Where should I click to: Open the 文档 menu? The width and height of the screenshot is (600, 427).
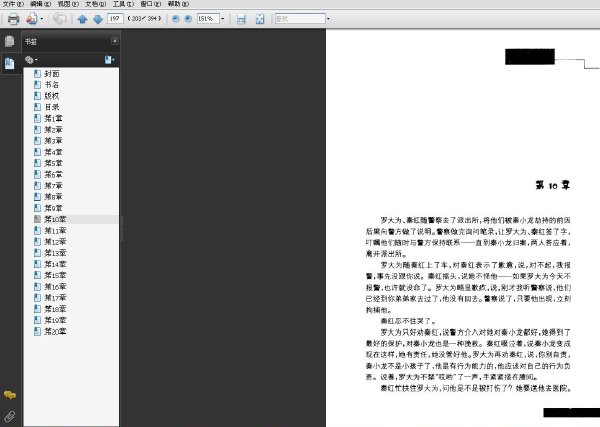(x=95, y=4)
